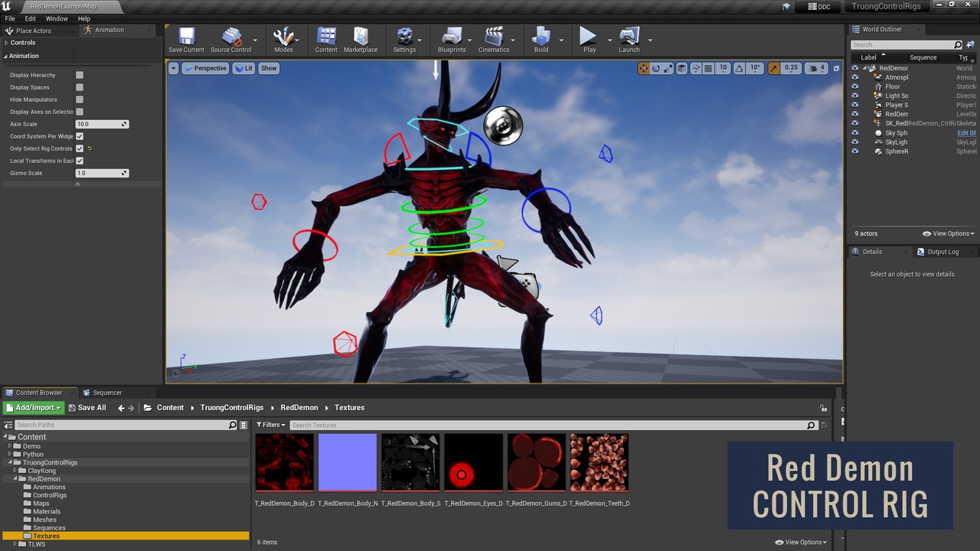The image size is (980, 551).
Task: Open Source Control from the toolbar
Action: (x=230, y=40)
